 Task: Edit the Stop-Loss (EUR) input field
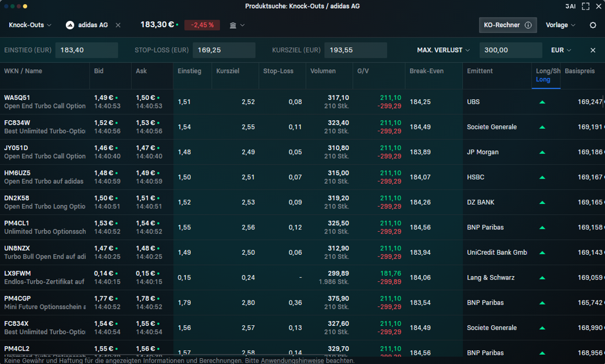(224, 50)
